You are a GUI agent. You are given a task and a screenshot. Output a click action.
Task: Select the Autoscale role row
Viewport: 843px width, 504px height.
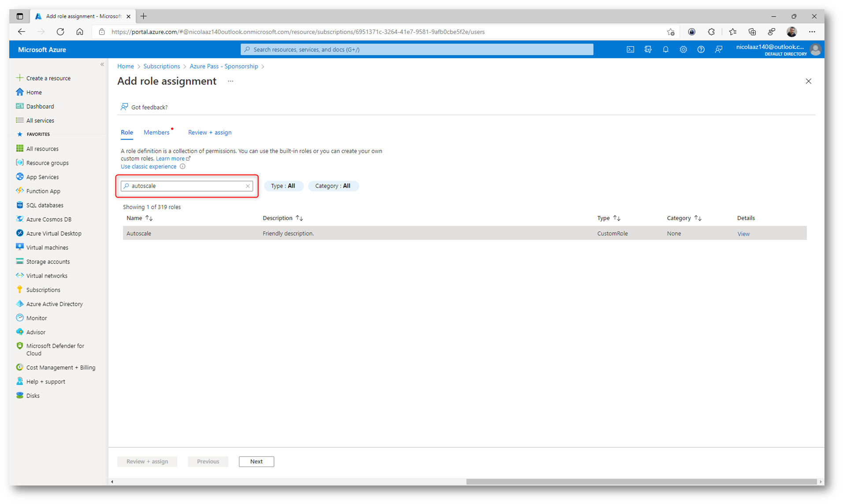(464, 233)
